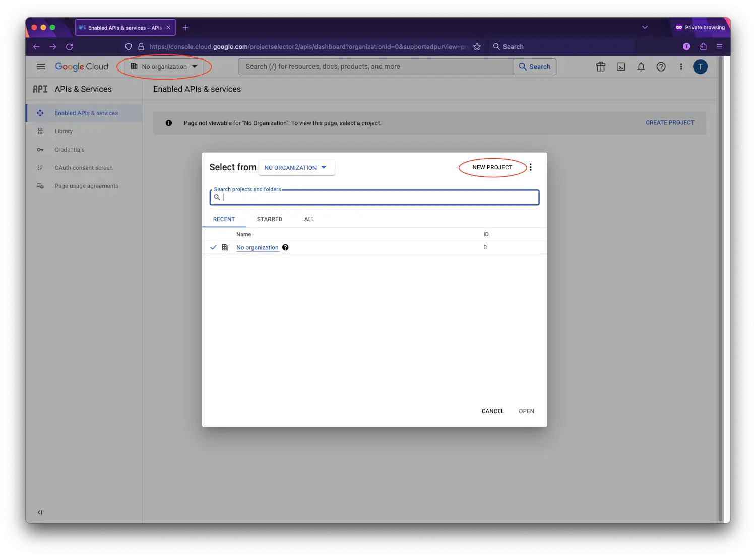Open the NO ORGANIZATION dropdown in dialog
This screenshot has height=557, width=756.
pos(296,168)
